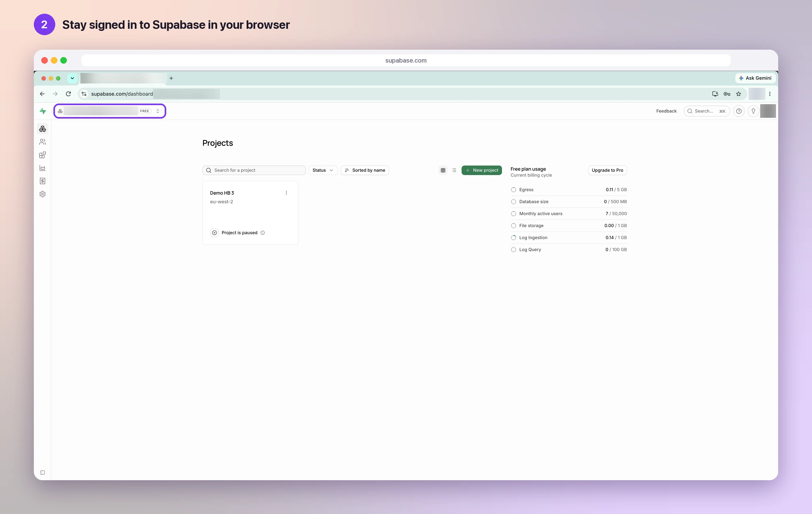The width and height of the screenshot is (812, 514).
Task: Click Monthly active users usage row
Action: (x=569, y=214)
